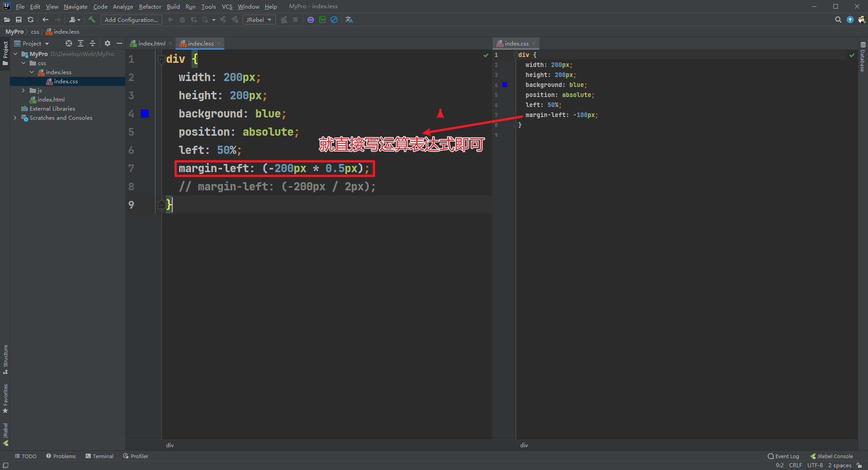This screenshot has width=868, height=470.
Task: Toggle the tool window quick-access icon bottom-left
Action: click(x=5, y=465)
